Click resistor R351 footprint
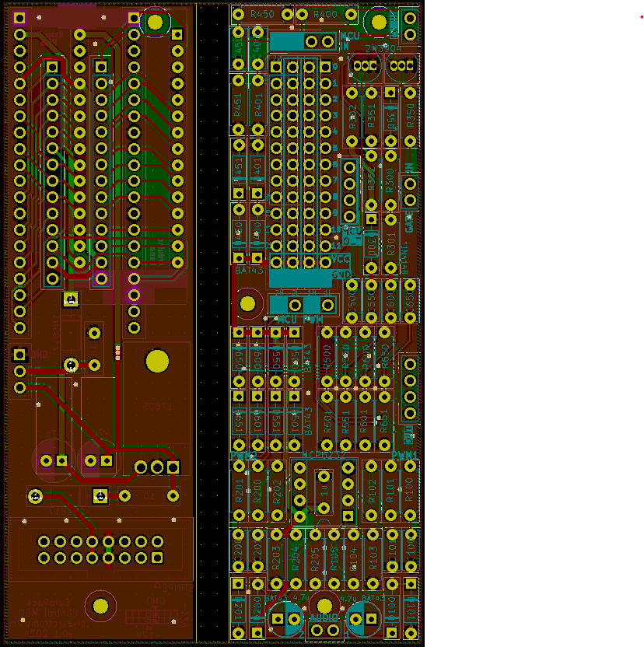Image resolution: width=644 pixels, height=647 pixels. pos(371,116)
